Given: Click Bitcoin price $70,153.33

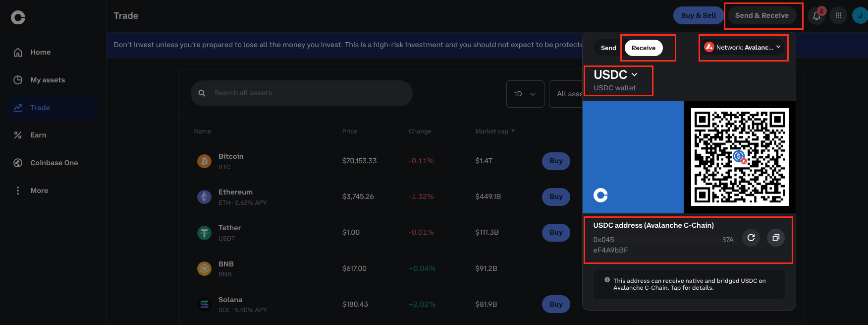Looking at the screenshot, I should pos(359,161).
